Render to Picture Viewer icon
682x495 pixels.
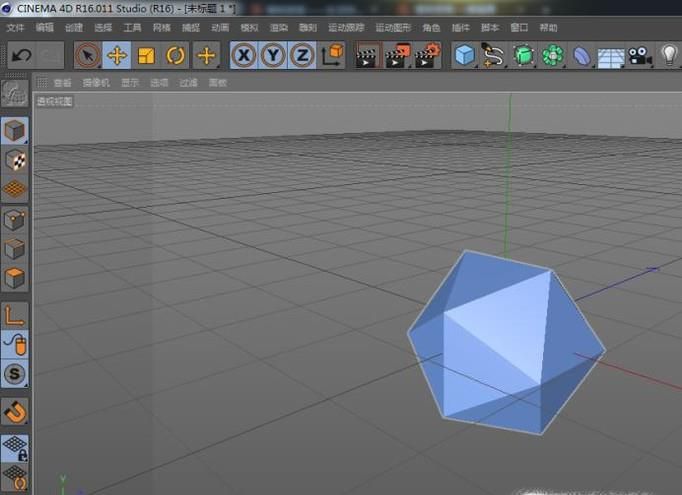coord(398,55)
